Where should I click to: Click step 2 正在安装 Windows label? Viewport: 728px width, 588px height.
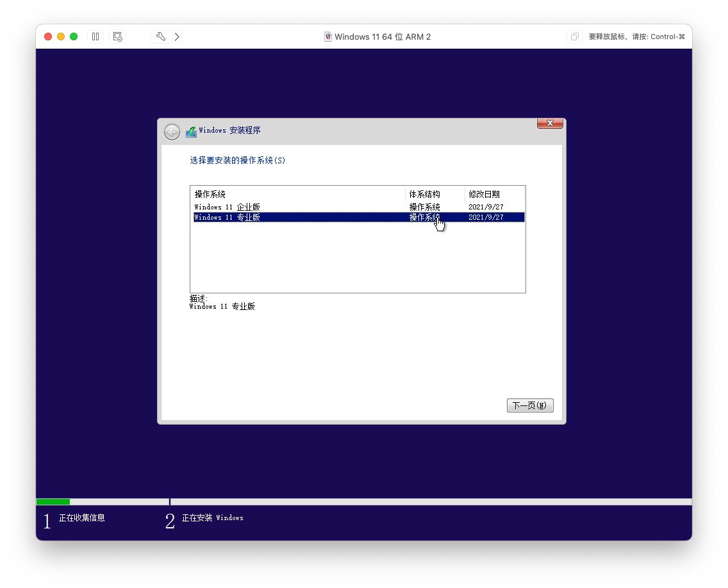(x=212, y=518)
